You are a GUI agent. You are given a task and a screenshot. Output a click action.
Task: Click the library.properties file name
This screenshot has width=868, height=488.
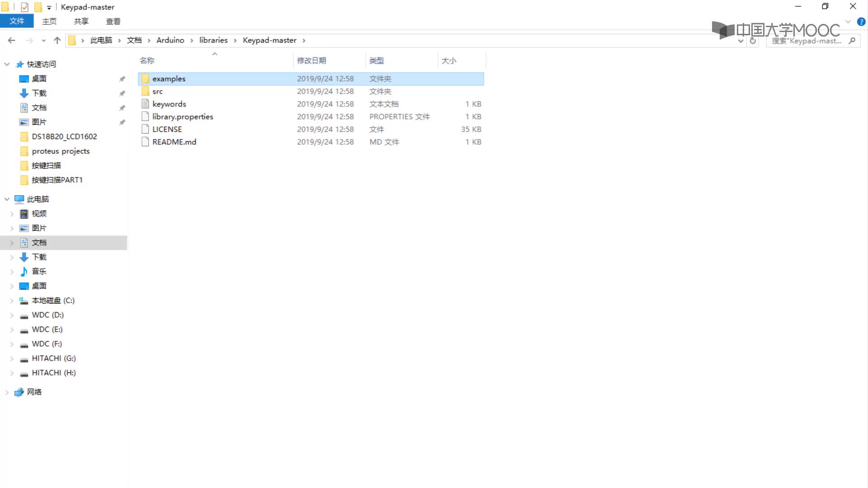click(x=183, y=117)
